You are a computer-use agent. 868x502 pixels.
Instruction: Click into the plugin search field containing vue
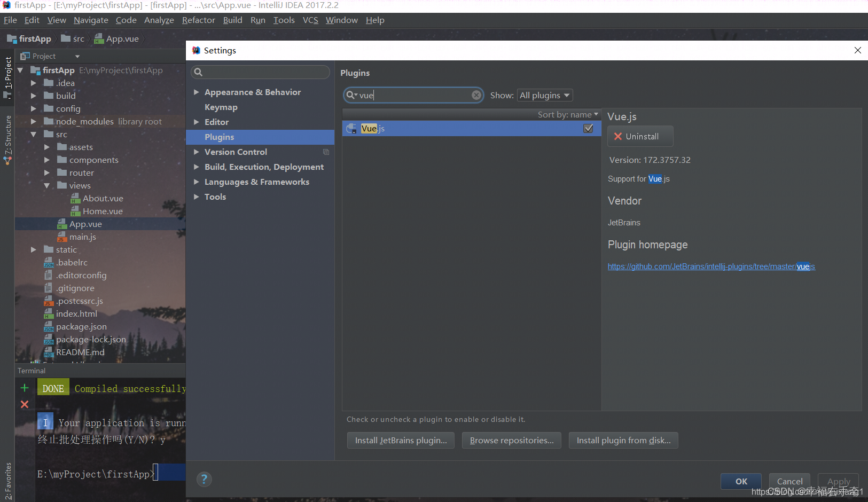pyautogui.click(x=414, y=95)
